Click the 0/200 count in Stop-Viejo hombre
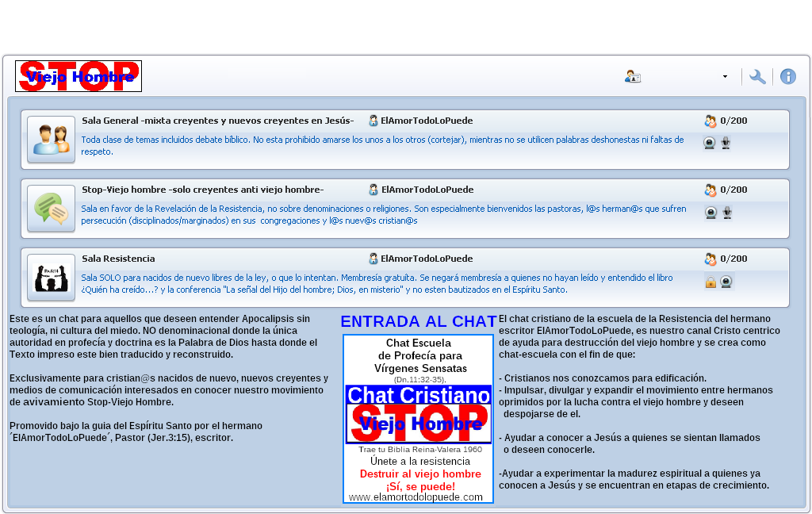This screenshot has height=514, width=812. pos(733,190)
